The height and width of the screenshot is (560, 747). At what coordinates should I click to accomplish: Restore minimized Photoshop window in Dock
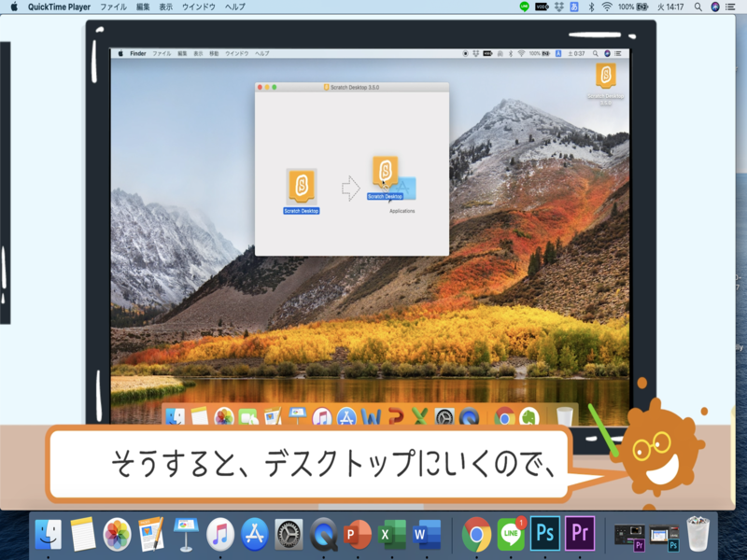pyautogui.click(x=664, y=538)
